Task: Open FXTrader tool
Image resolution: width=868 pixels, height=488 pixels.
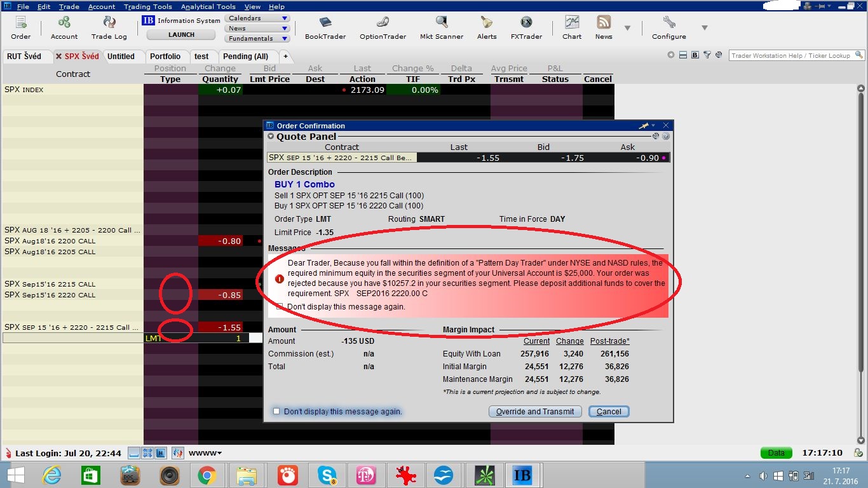Action: click(526, 28)
